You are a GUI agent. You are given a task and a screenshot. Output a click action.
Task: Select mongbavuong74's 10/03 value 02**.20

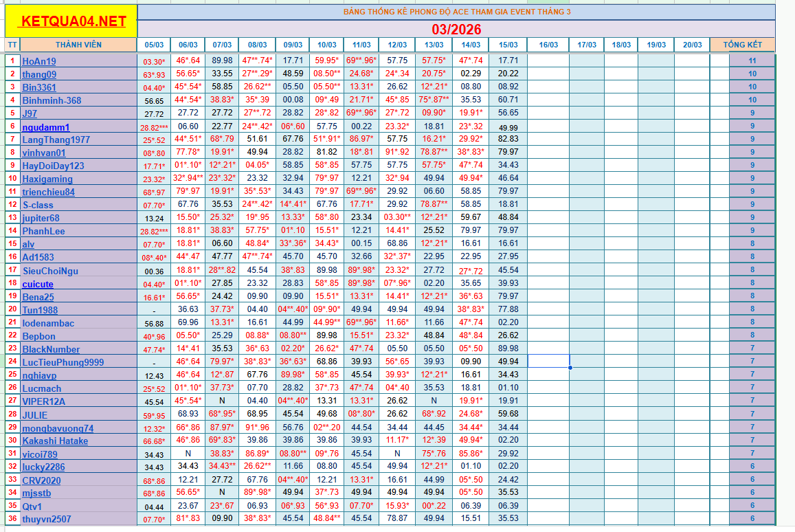[x=326, y=427]
